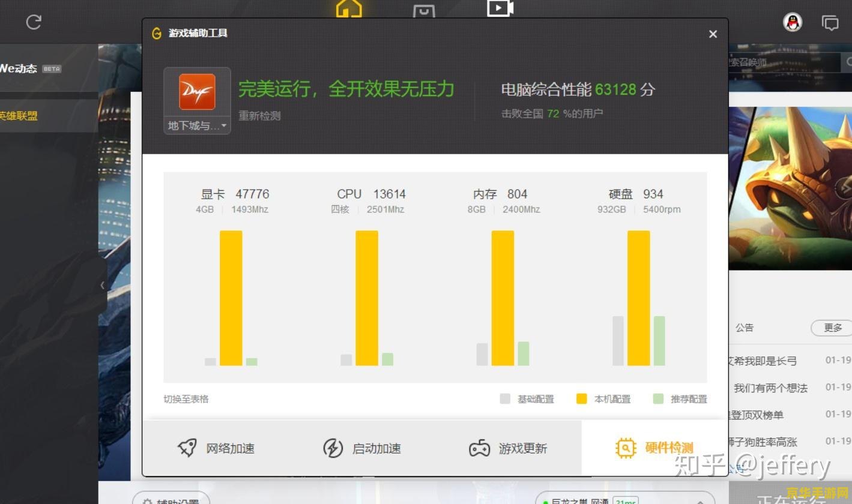The height and width of the screenshot is (504, 852).
Task: Switch to the 硬件检测 tab
Action: pyautogui.click(x=654, y=448)
